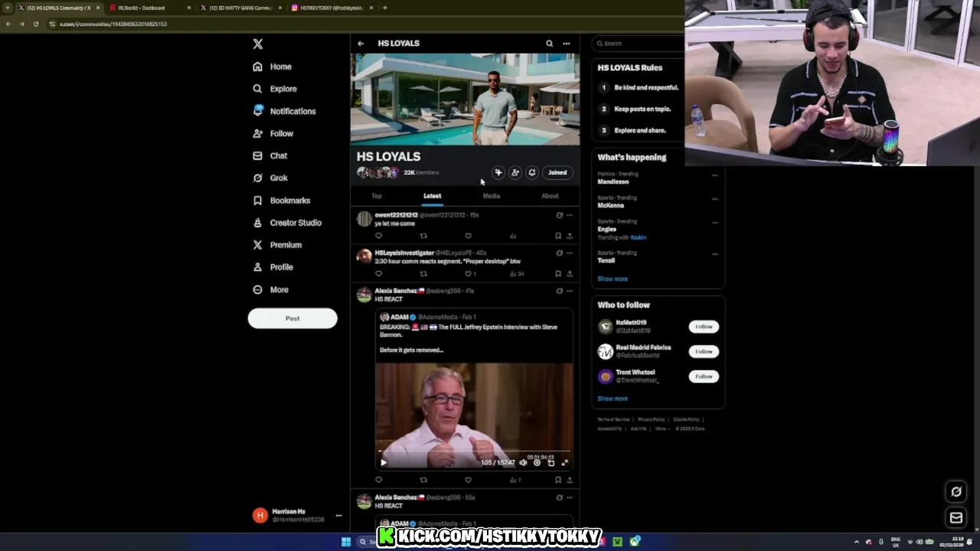
Task: Open Chat in the sidebar
Action: (x=270, y=155)
